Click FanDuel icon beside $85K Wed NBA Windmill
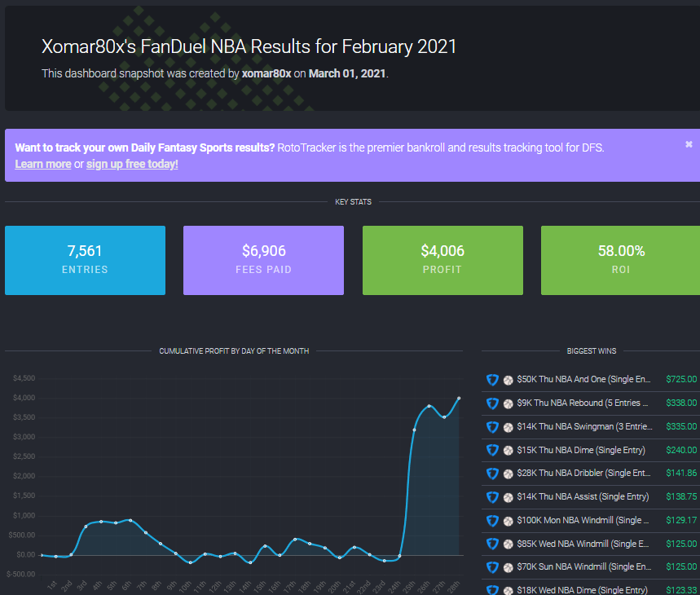Screen dimensions: 700x595 pyautogui.click(x=492, y=544)
